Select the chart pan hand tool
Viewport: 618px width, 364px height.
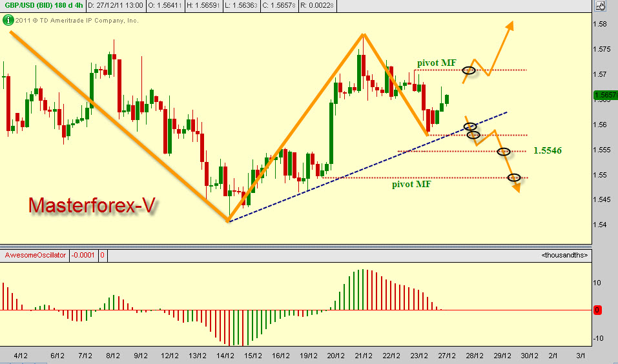click(601, 6)
